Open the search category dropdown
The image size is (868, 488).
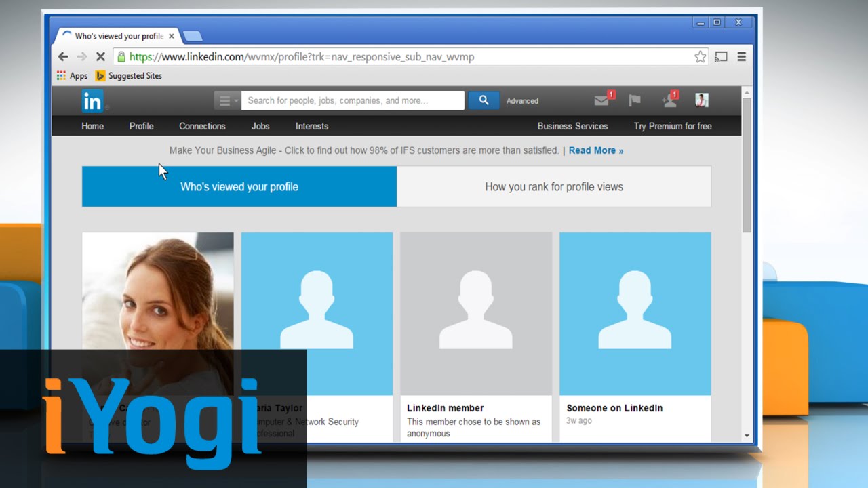coord(227,101)
